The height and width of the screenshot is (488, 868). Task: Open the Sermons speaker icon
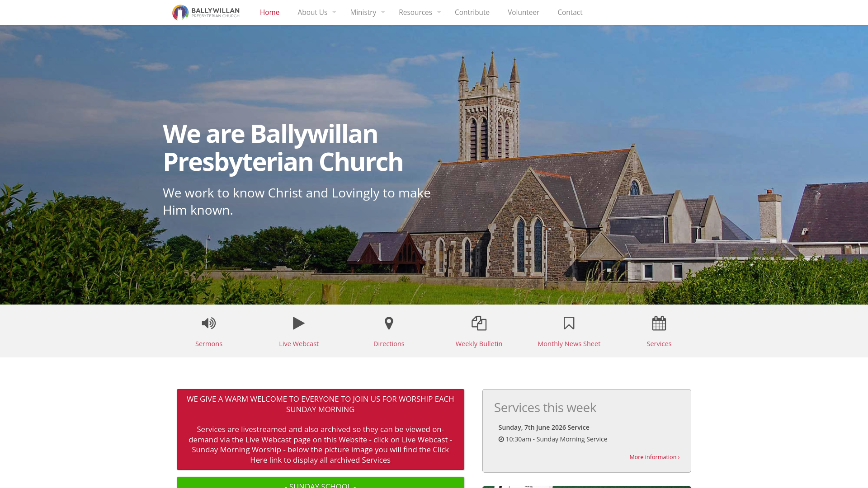pyautogui.click(x=209, y=323)
